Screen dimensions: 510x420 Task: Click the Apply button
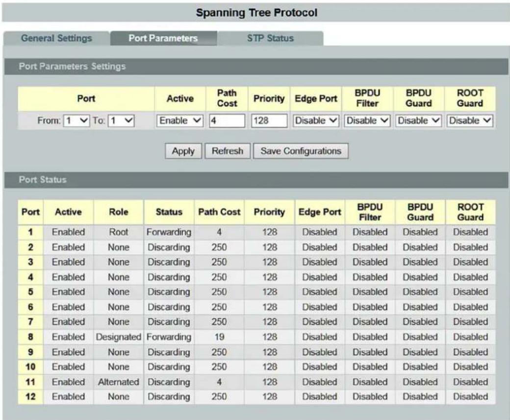(183, 151)
